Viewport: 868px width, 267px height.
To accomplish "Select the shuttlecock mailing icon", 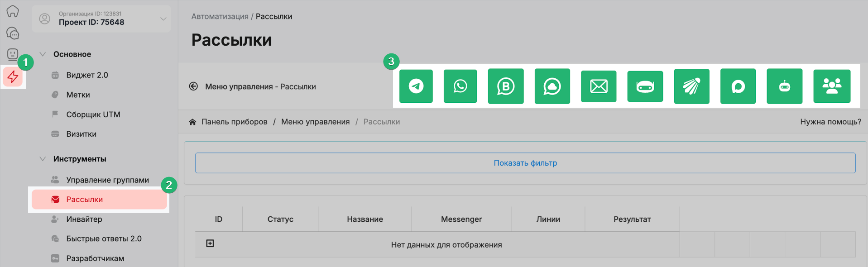I will [x=691, y=86].
